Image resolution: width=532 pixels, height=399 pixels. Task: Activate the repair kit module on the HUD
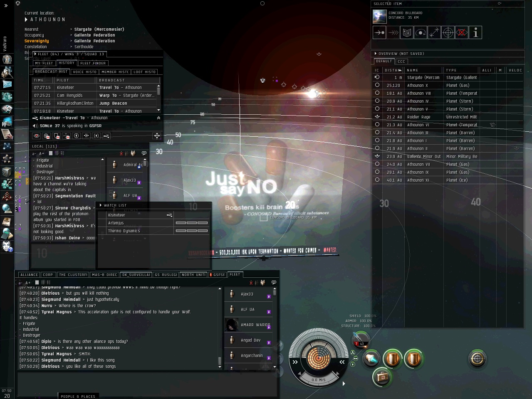coord(381,377)
